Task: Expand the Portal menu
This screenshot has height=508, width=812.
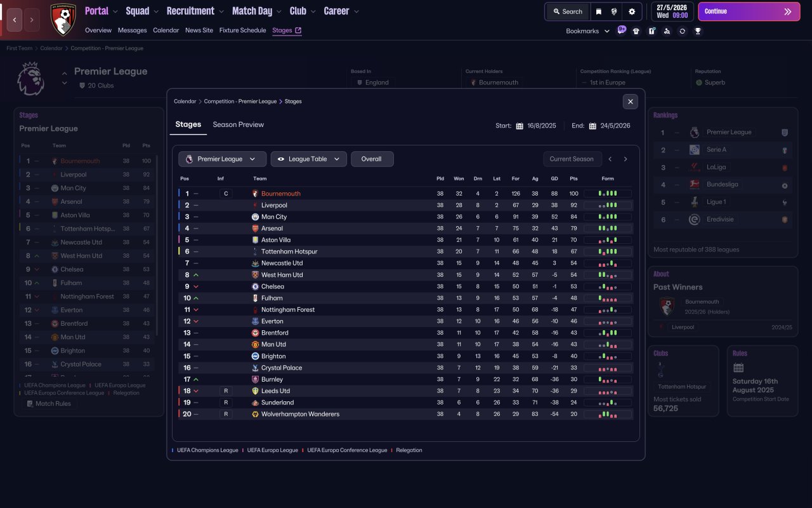Action: tap(101, 11)
